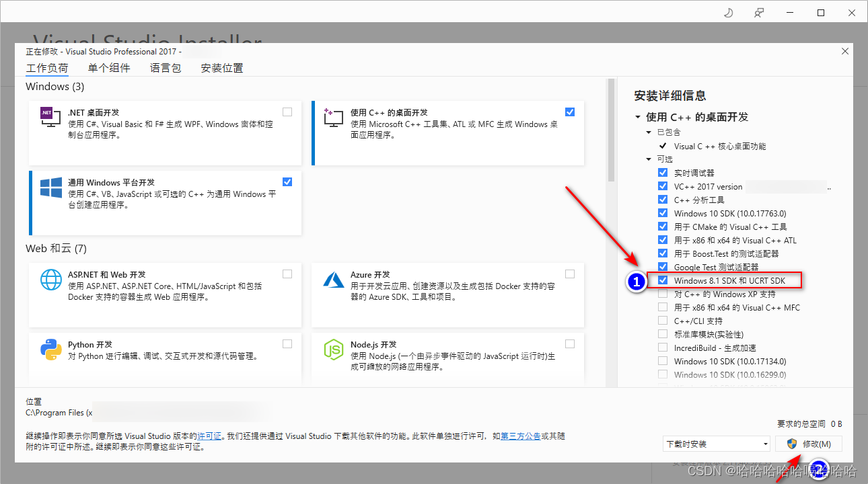Click the .NET desktop development icon
The width and height of the screenshot is (868, 484).
(50, 118)
